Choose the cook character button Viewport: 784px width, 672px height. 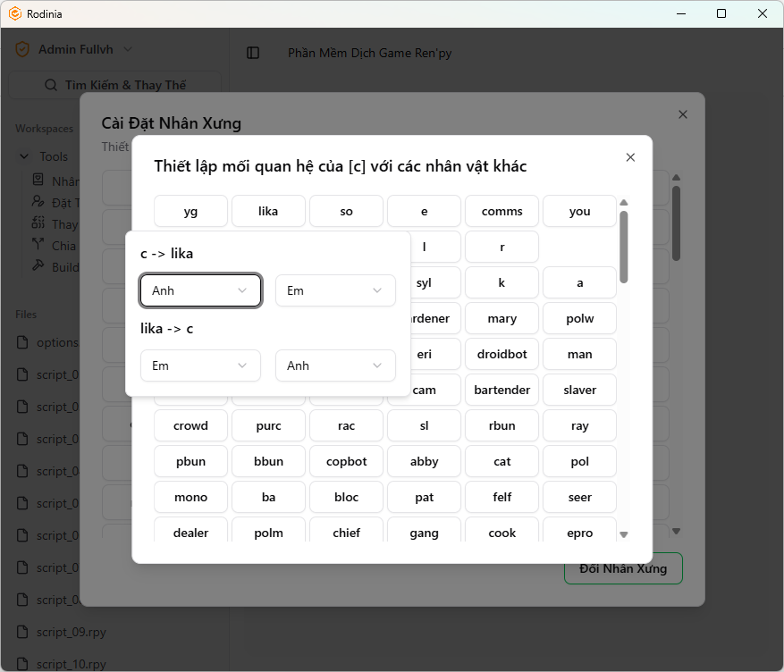click(502, 530)
